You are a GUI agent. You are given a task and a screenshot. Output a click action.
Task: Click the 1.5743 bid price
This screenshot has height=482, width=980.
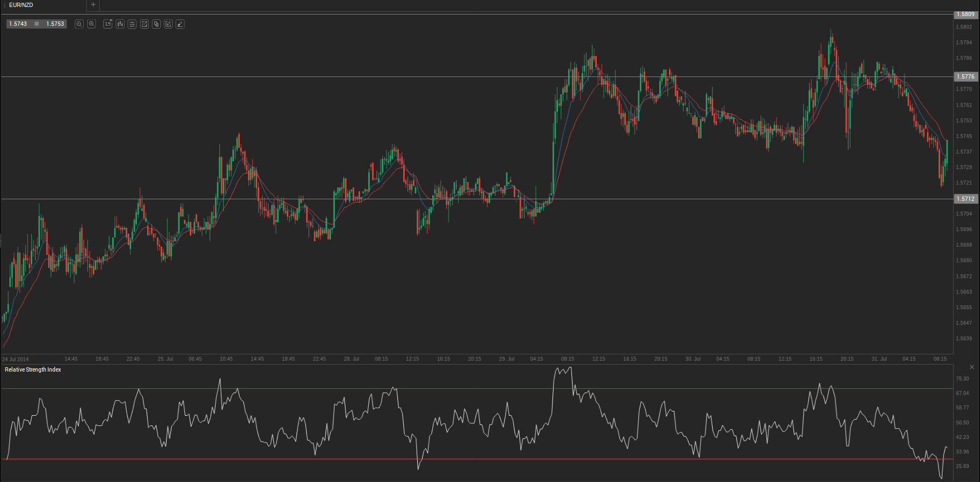coord(18,24)
